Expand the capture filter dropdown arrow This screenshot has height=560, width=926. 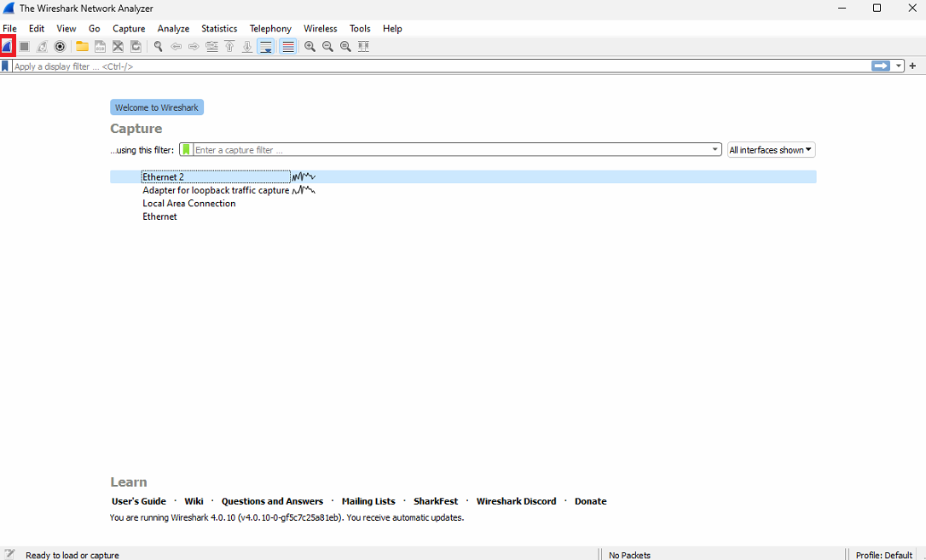[x=715, y=150]
